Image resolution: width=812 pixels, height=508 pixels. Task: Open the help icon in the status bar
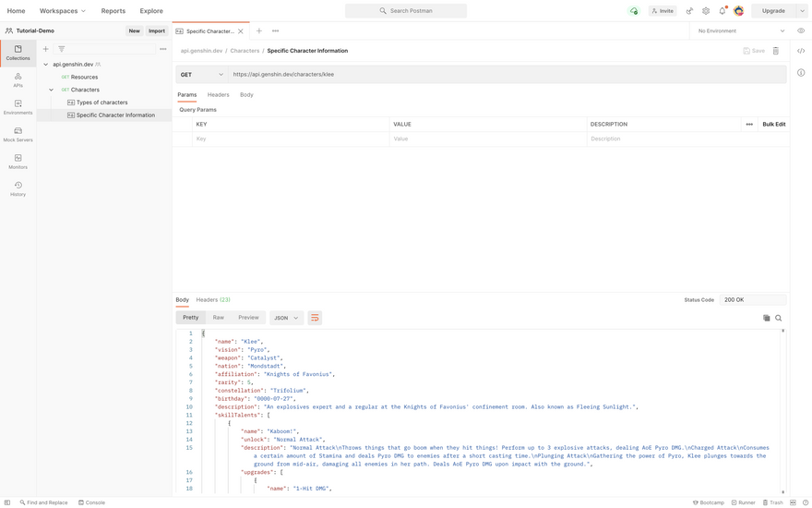pos(806,502)
